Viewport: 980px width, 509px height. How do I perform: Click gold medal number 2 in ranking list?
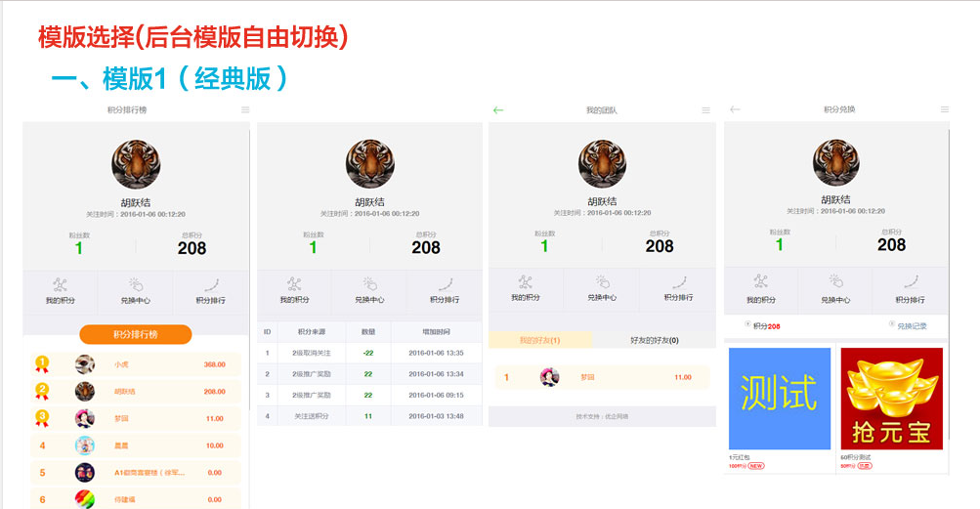pyautogui.click(x=42, y=391)
